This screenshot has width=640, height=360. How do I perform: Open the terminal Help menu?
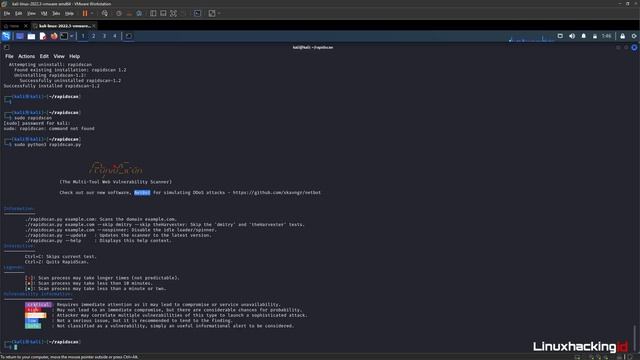[74, 56]
